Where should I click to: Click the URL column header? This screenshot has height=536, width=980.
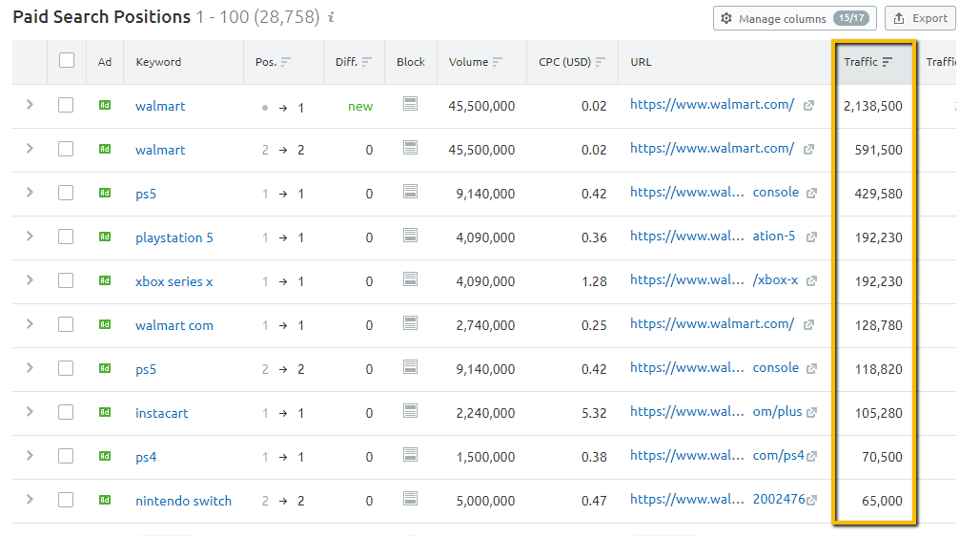point(641,62)
